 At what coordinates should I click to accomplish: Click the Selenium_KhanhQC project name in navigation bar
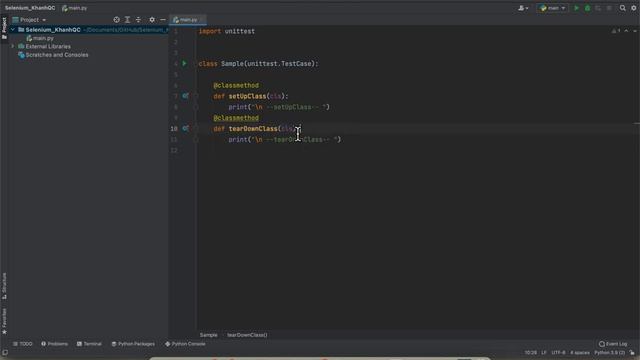pyautogui.click(x=30, y=8)
